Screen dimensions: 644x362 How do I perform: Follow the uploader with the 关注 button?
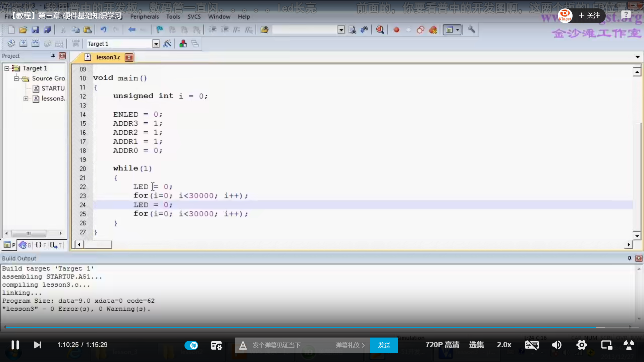point(590,15)
